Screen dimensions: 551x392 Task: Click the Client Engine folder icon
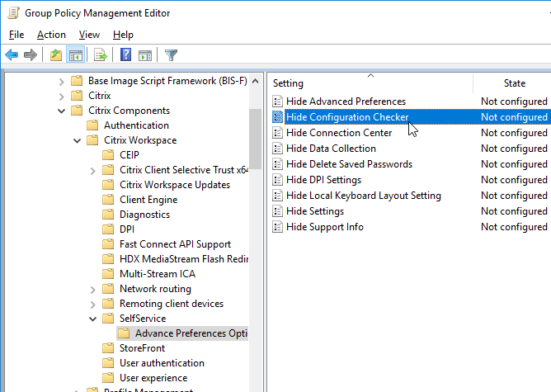[108, 200]
